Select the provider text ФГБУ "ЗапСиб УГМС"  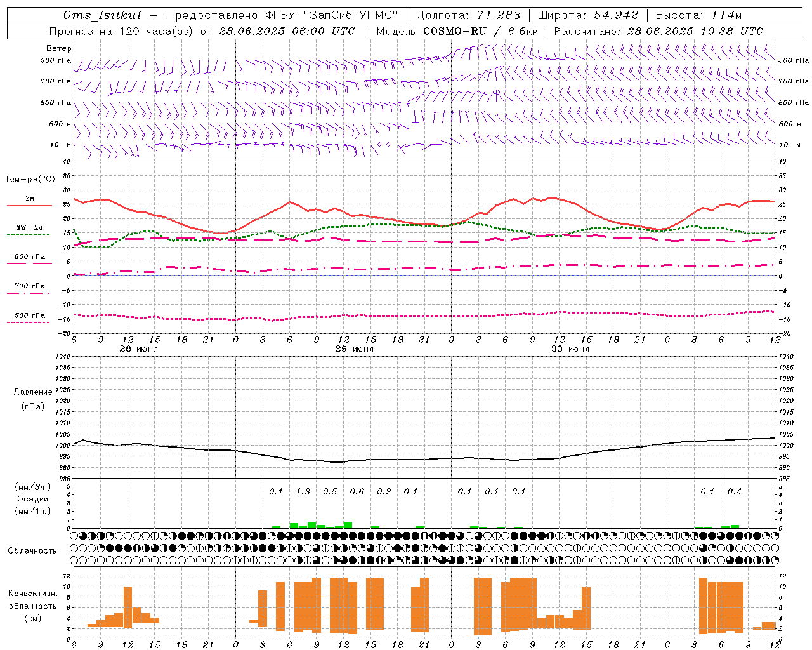(332, 15)
